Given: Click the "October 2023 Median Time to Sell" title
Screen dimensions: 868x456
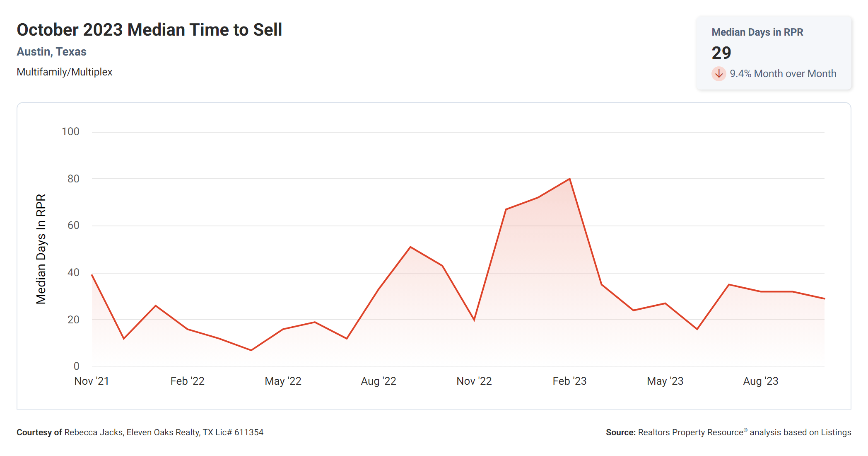Looking at the screenshot, I should click(x=149, y=30).
